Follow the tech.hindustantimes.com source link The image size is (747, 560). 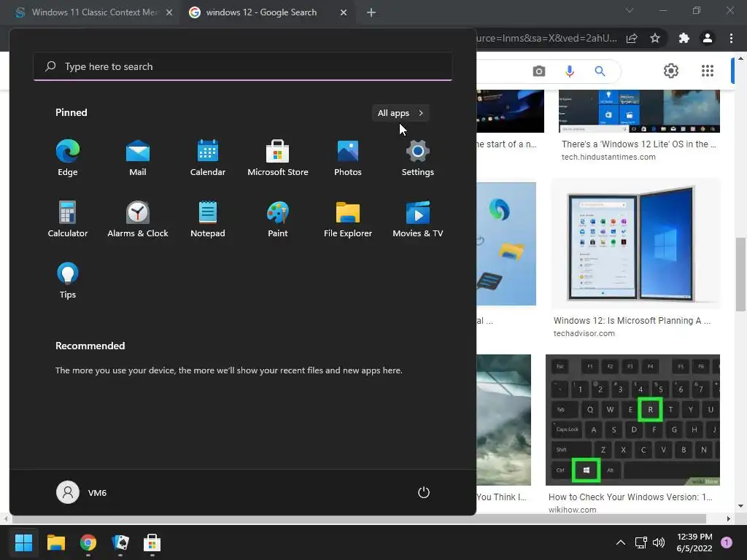click(x=608, y=157)
